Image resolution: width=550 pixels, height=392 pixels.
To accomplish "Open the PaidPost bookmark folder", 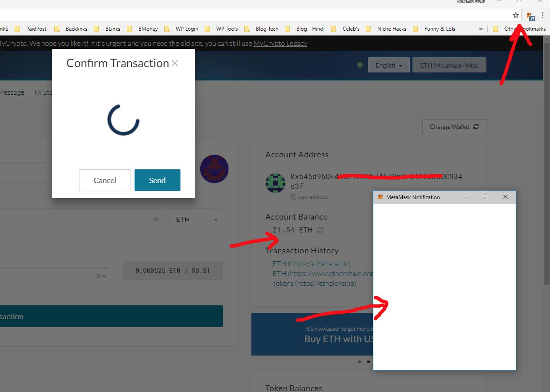I will 31,29.
